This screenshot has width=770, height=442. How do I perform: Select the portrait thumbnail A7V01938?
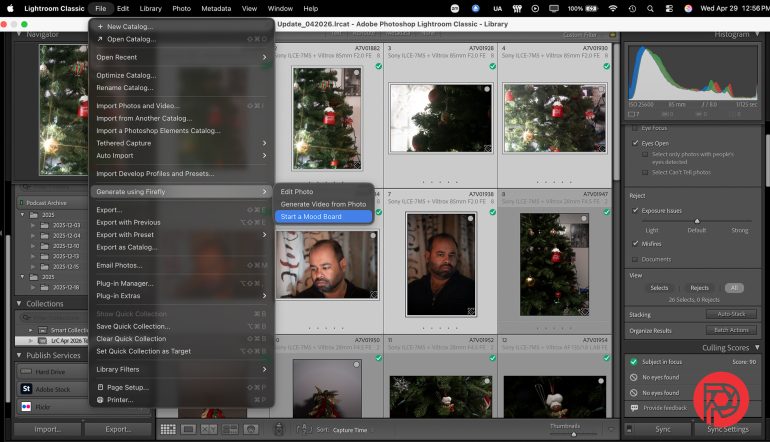(440, 265)
